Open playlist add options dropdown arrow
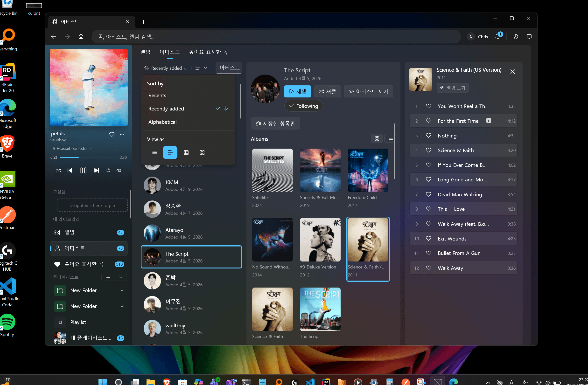The height and width of the screenshot is (385, 588). [120, 277]
